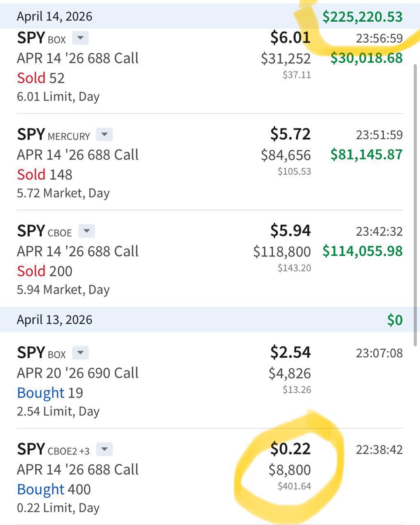Image resolution: width=420 pixels, height=525 pixels.
Task: Open the Sold 148 trade row
Action: pyautogui.click(x=45, y=174)
